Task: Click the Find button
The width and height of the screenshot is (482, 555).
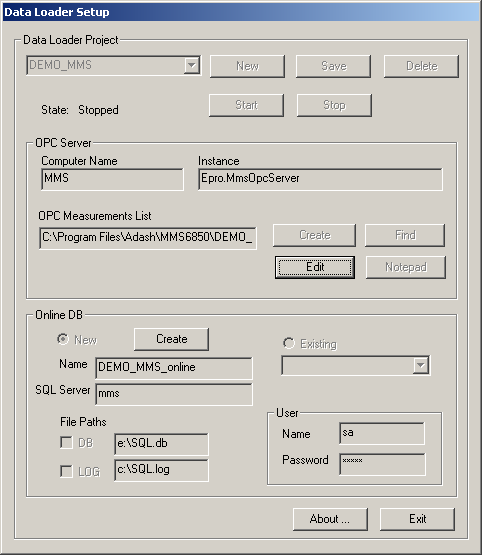Action: click(405, 235)
